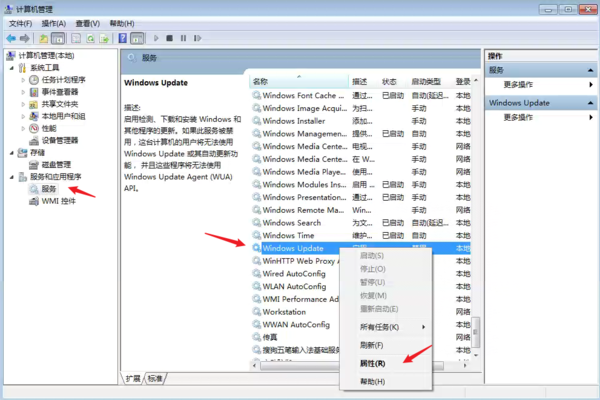Open the 操作(A) menu
The image size is (600, 400).
[54, 22]
